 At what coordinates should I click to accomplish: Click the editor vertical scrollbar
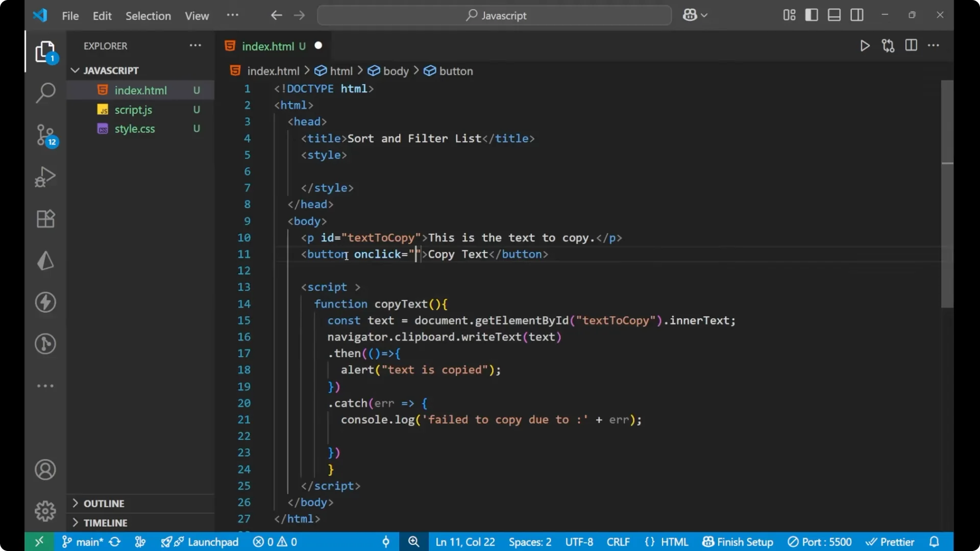point(946,194)
